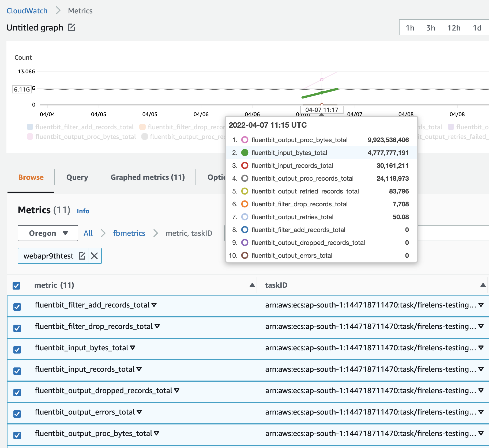
Task: Uncheck fluentbit_output_dropped_records_total row checkbox
Action: (17, 392)
